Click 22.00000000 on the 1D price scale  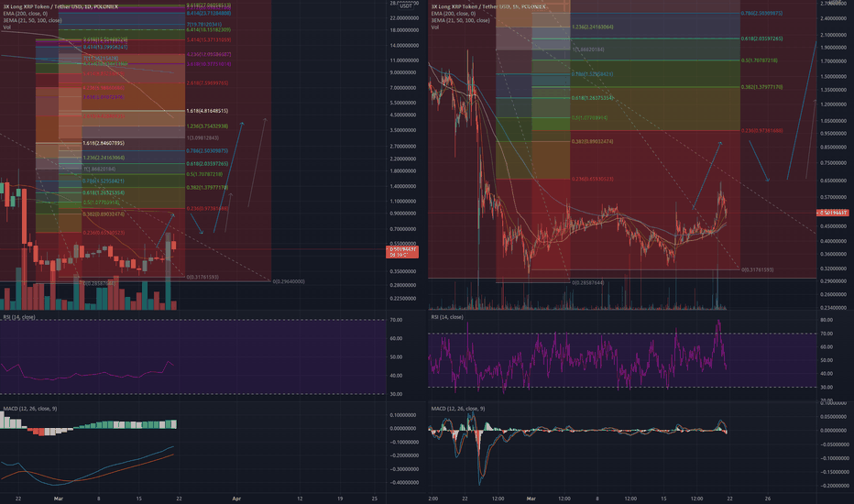[x=404, y=18]
